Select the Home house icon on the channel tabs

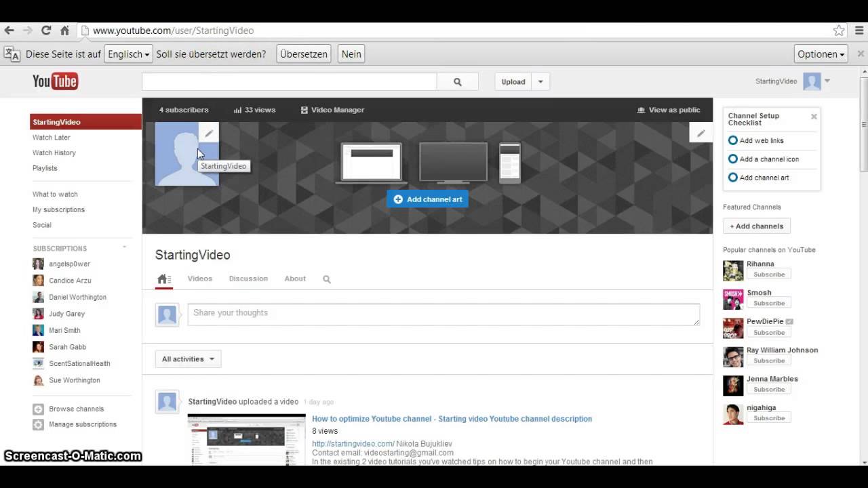(x=163, y=278)
